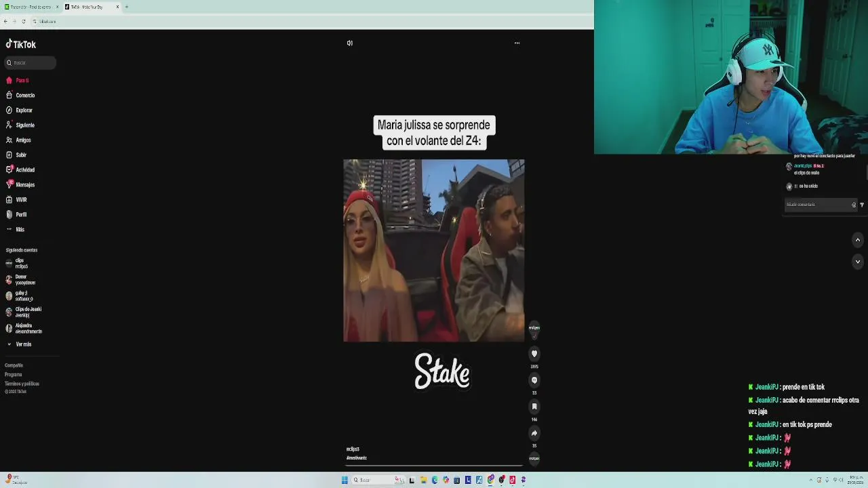The width and height of the screenshot is (868, 488).
Task: Open the Para ti feed
Action: (18, 80)
